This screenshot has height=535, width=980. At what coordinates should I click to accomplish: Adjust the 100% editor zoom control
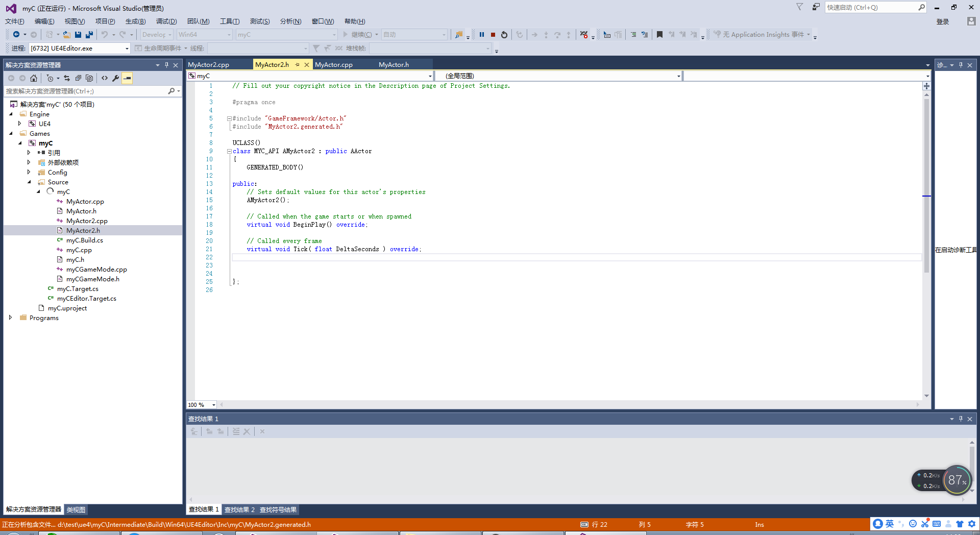(x=201, y=404)
